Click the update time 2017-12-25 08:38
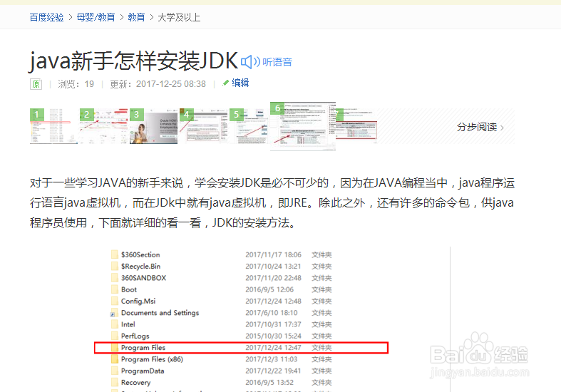Screen dimensions: 561x392 click(170, 84)
